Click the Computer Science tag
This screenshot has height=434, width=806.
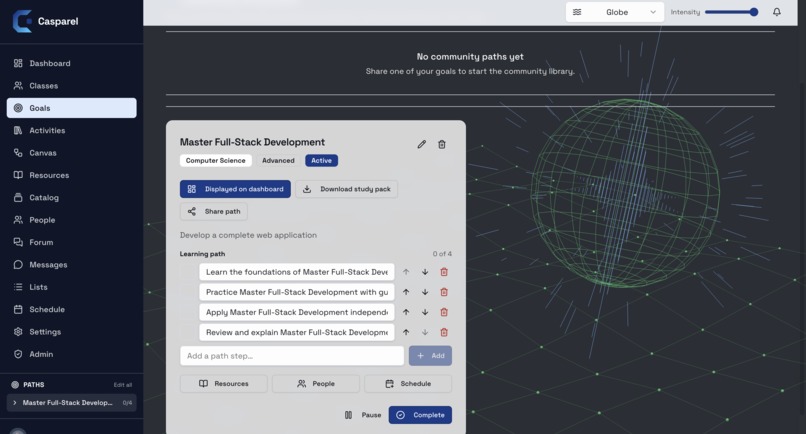click(x=215, y=160)
